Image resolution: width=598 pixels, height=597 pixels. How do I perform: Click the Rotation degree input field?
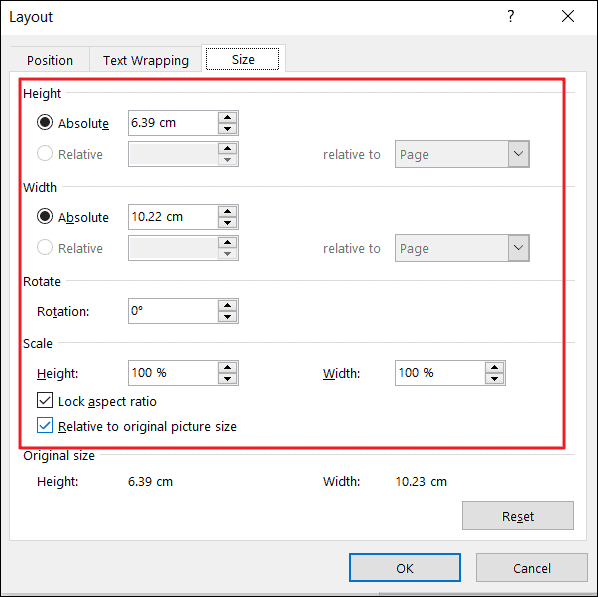173,311
